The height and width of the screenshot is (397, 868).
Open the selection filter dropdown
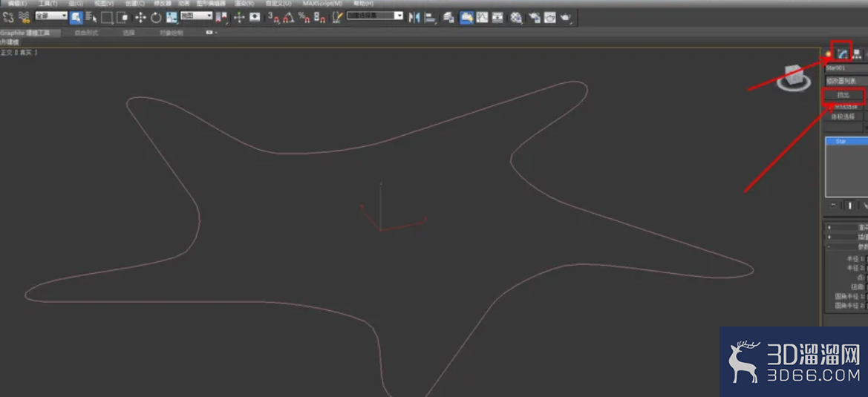click(x=51, y=16)
